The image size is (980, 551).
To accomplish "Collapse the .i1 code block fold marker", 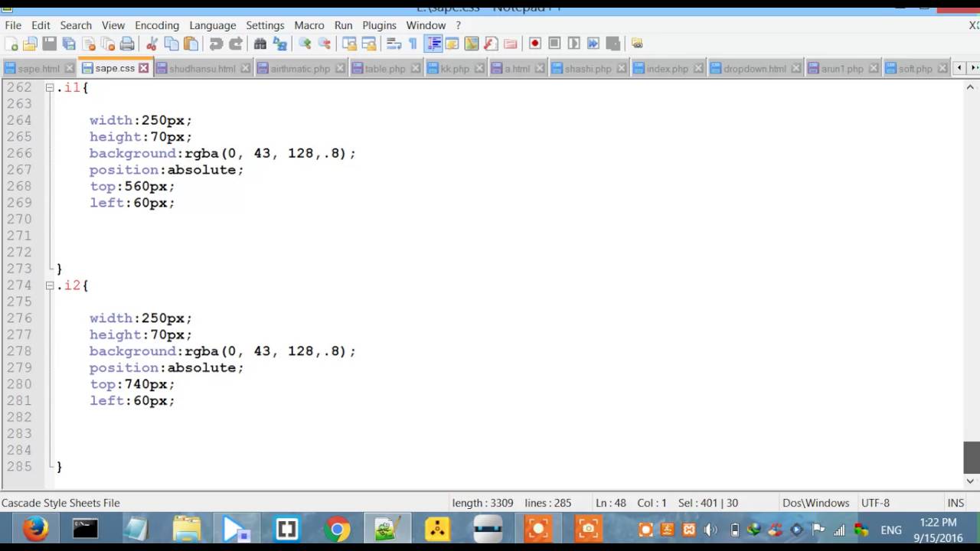I will [x=49, y=88].
